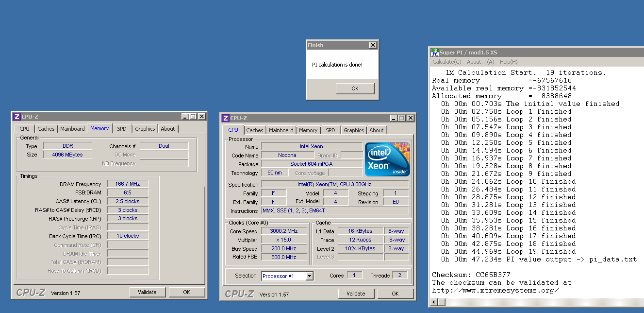
Task: Click the Bank Cycle Time 10 clocks value
Action: (128, 236)
